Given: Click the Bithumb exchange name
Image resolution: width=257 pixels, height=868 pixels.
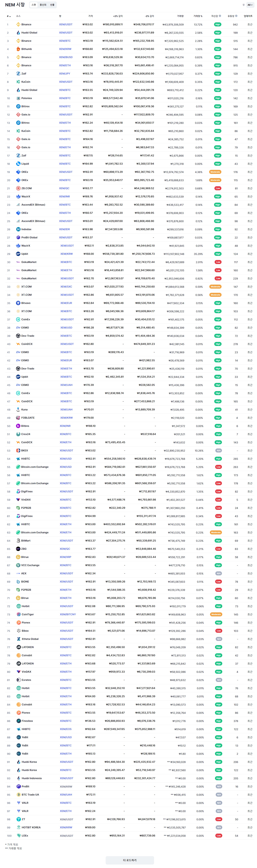Looking at the screenshot, I should (27, 49).
